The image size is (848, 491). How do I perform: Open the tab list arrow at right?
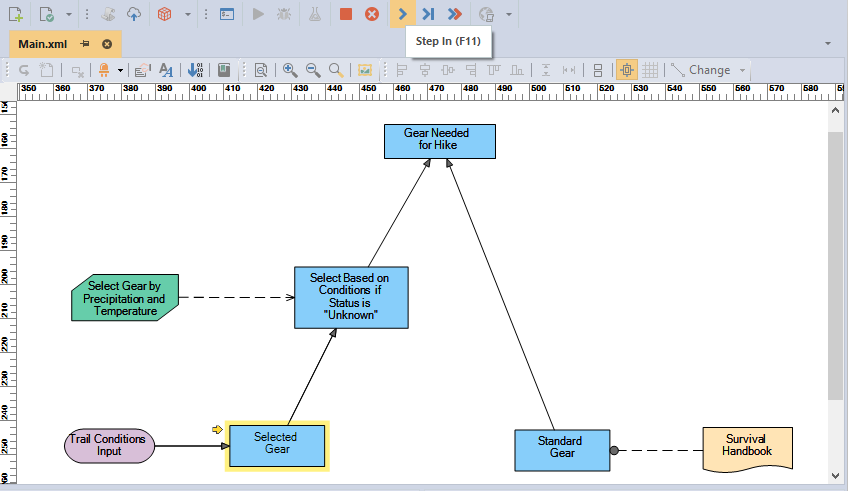click(827, 43)
